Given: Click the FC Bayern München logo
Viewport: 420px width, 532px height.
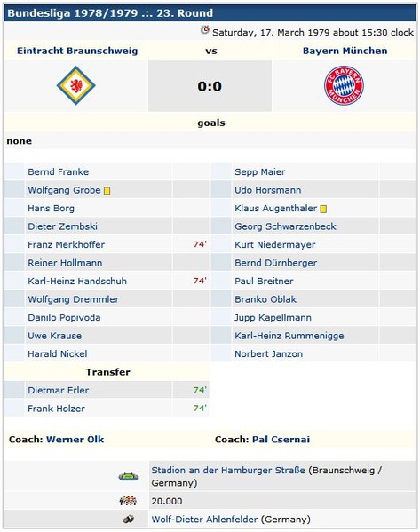Looking at the screenshot, I should 344,85.
